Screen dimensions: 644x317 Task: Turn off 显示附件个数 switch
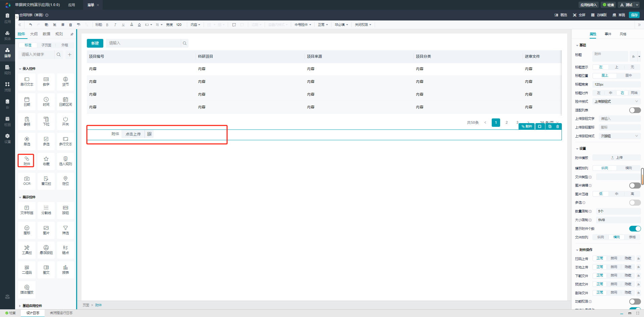coord(635,229)
